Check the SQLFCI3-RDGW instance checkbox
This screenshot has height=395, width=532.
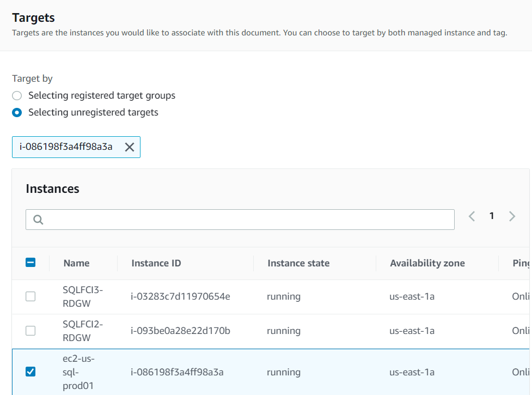click(30, 296)
